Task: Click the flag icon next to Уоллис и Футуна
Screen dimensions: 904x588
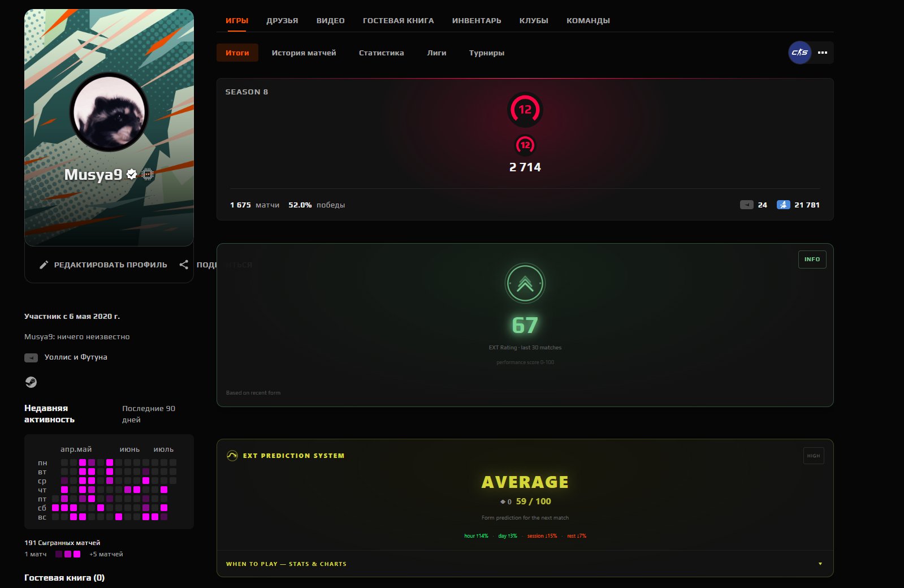Action: point(31,357)
